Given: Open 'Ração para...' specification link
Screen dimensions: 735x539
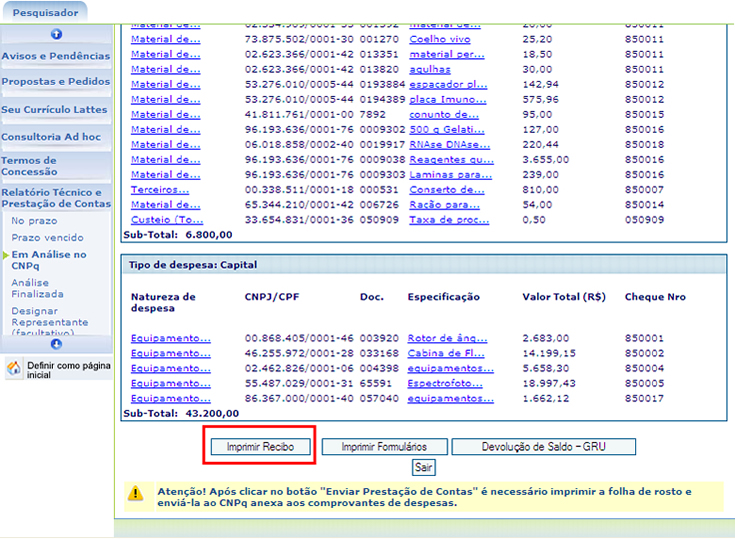Looking at the screenshot, I should [x=444, y=204].
